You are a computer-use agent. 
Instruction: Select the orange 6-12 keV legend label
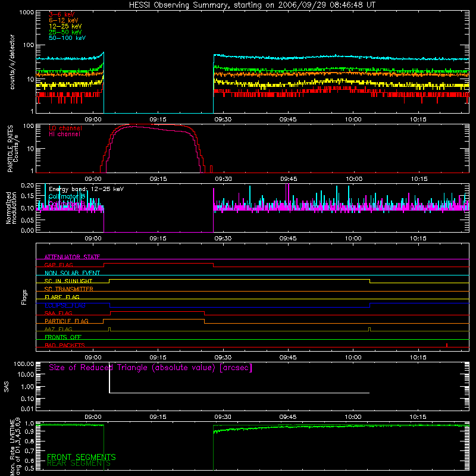64,20
